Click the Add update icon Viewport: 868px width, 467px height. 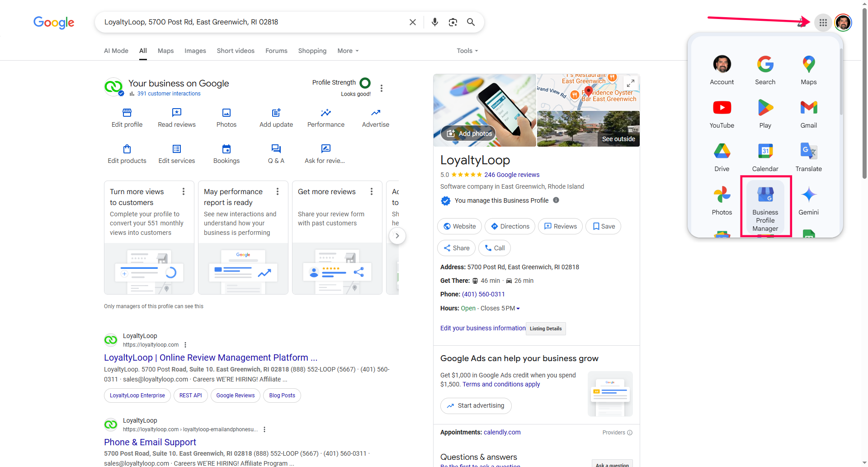[276, 113]
